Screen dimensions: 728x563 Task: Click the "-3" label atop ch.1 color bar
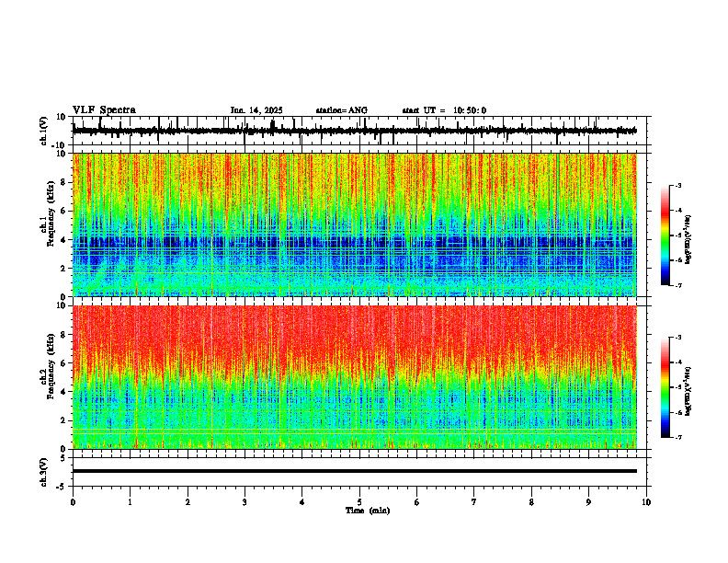point(678,185)
